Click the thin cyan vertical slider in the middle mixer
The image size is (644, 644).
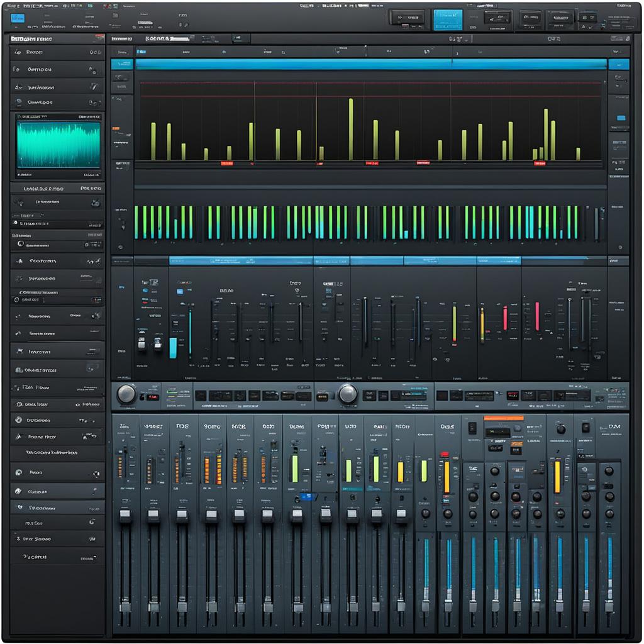click(x=190, y=332)
